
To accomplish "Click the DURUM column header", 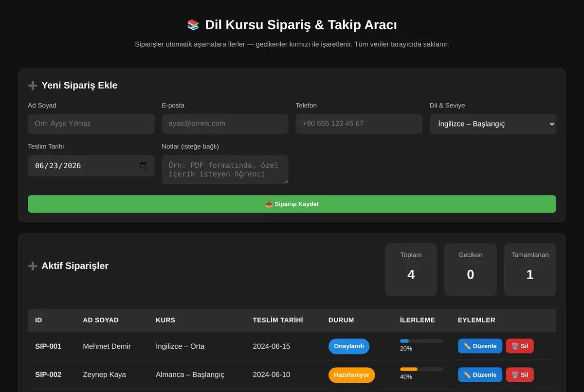I will 341,320.
